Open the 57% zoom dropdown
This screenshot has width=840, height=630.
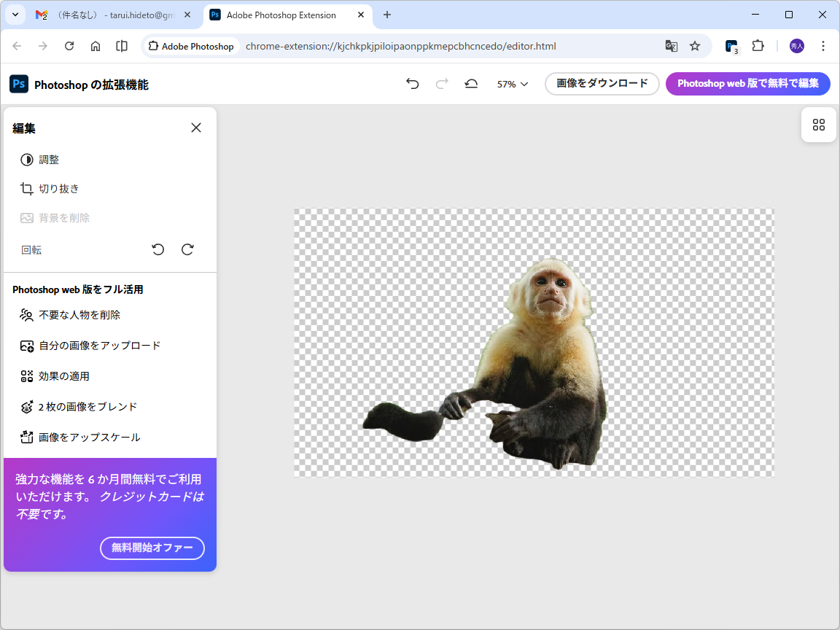pyautogui.click(x=512, y=84)
